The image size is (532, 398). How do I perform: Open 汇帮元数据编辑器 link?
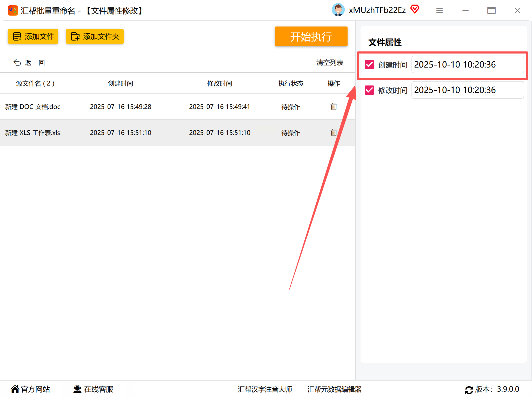click(334, 389)
